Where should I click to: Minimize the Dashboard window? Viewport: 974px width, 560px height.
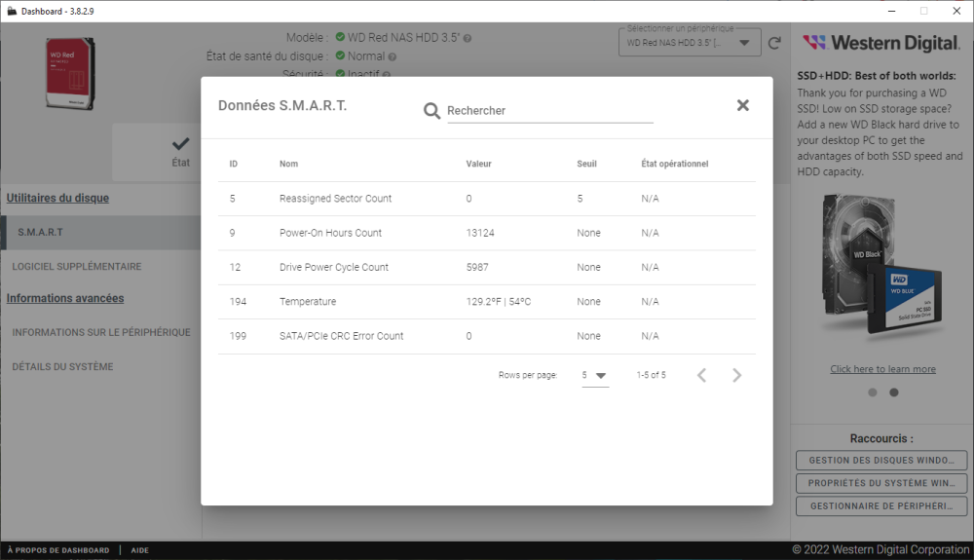pyautogui.click(x=891, y=11)
